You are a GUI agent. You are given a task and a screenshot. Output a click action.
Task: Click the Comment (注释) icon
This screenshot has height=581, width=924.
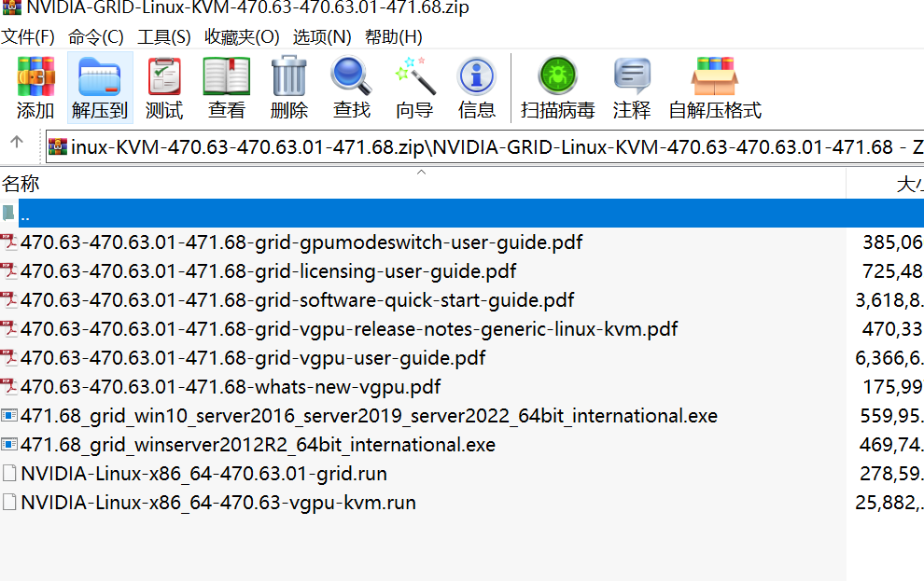(x=632, y=76)
